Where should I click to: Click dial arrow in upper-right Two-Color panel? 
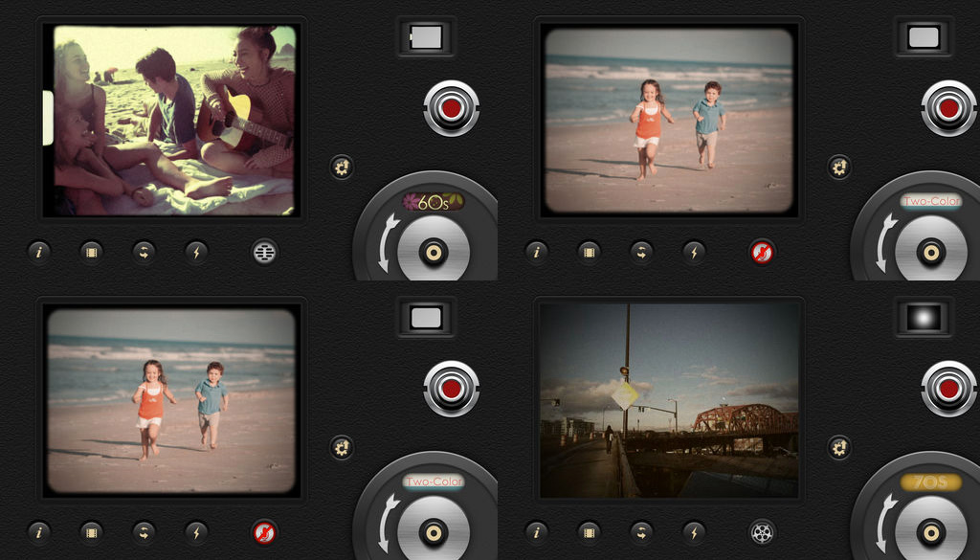(x=884, y=242)
